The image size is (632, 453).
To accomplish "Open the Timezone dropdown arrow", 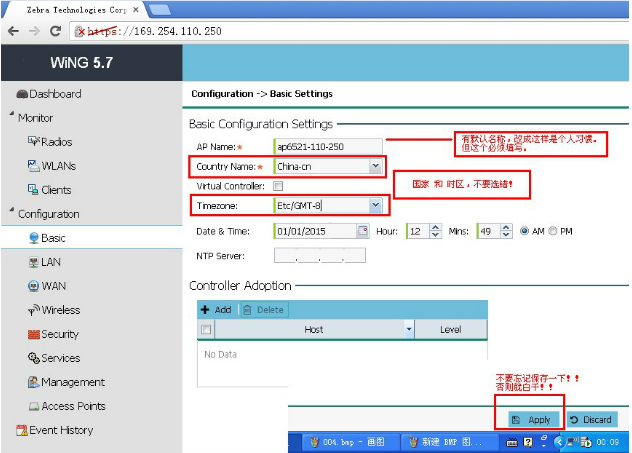I will coord(375,205).
